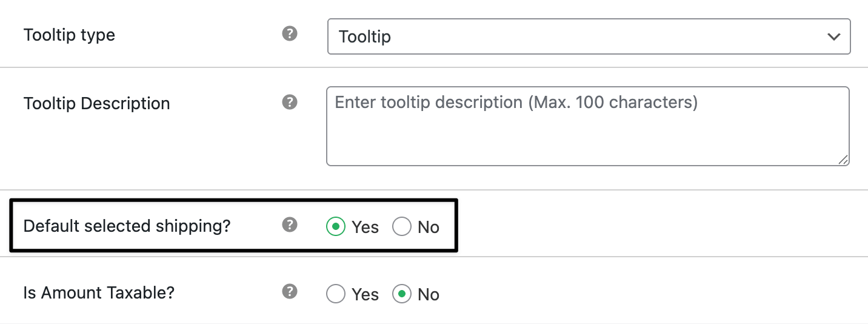Click the "Tooltip type" field label
Screen dimensions: 868x324
[x=69, y=35]
